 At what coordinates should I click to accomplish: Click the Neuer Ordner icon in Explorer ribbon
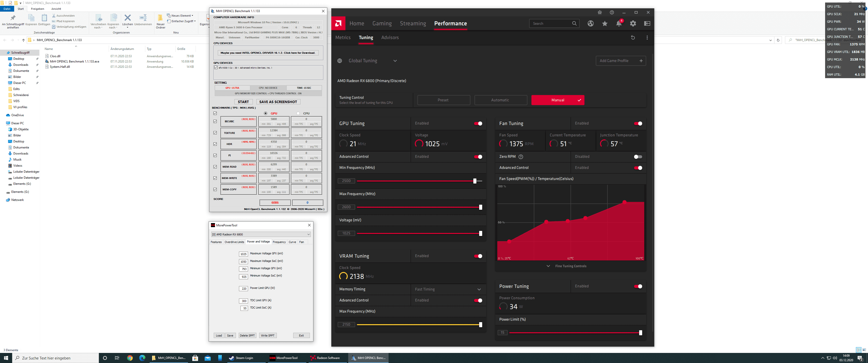(x=160, y=17)
